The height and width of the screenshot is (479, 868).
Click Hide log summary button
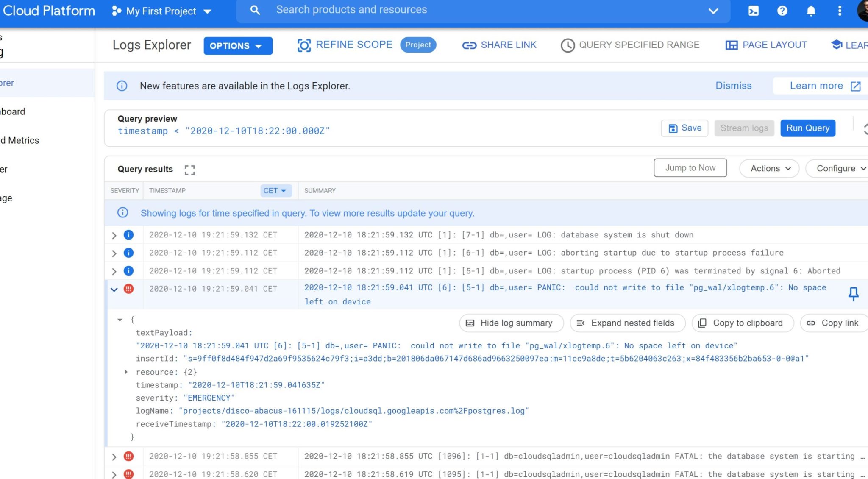[x=511, y=323]
